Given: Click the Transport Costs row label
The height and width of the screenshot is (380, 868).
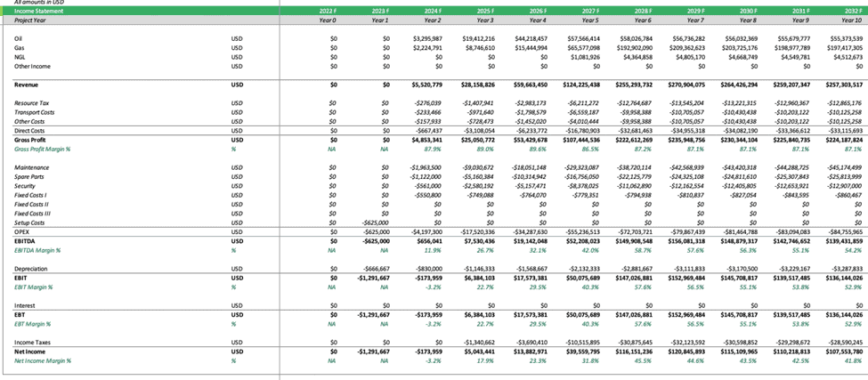Looking at the screenshot, I should (x=34, y=112).
